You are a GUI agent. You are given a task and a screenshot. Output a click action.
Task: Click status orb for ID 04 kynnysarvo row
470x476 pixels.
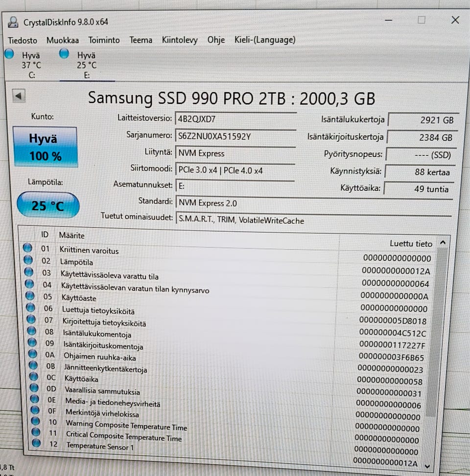click(29, 284)
